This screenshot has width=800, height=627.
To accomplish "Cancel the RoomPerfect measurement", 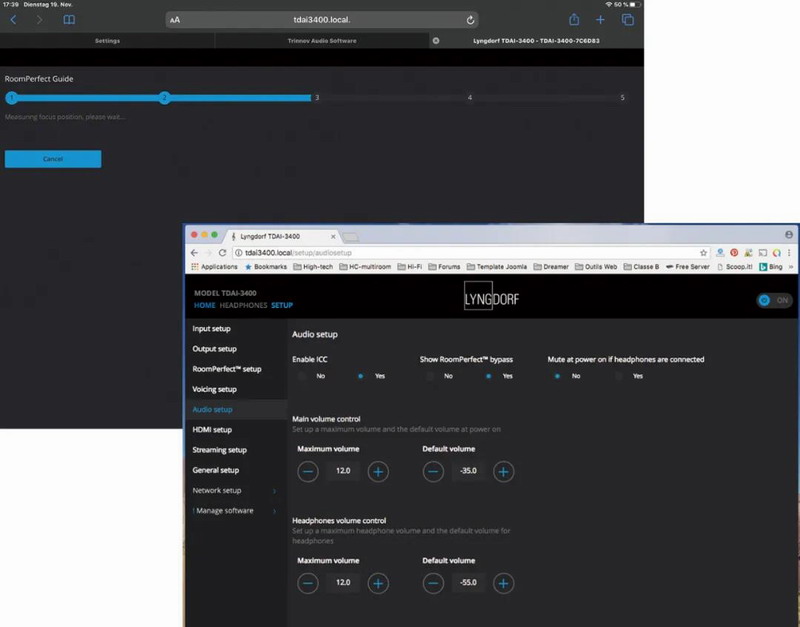I will [53, 159].
